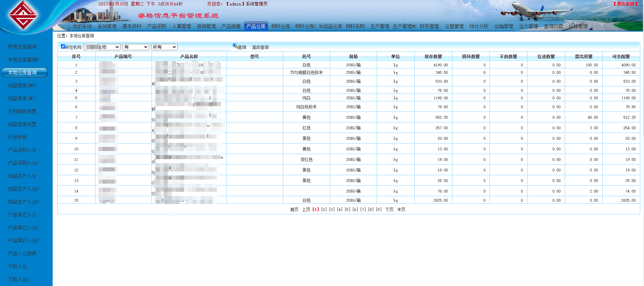Open the organization dropdown next to 所在机构
This screenshot has width=644, height=286.
(x=102, y=47)
